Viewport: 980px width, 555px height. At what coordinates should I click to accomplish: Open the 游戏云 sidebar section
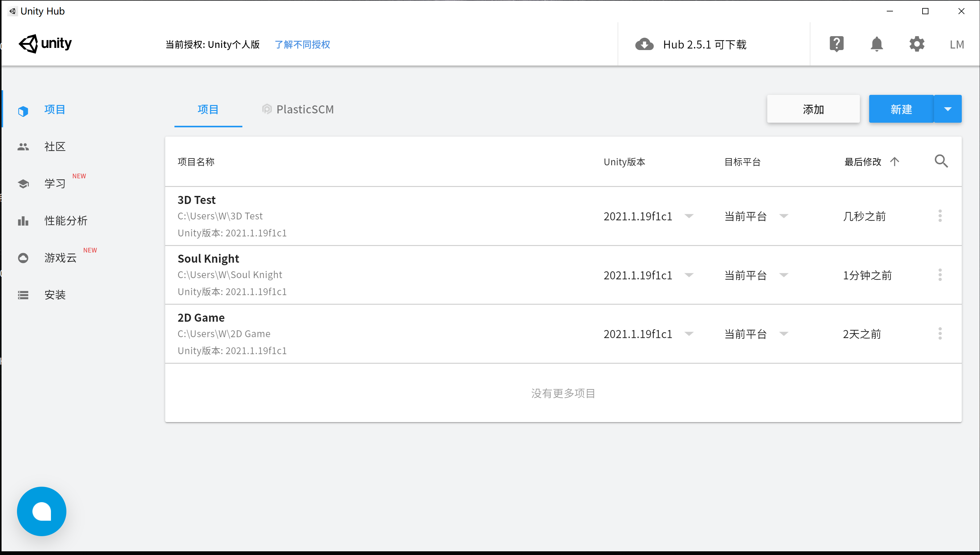pyautogui.click(x=61, y=258)
